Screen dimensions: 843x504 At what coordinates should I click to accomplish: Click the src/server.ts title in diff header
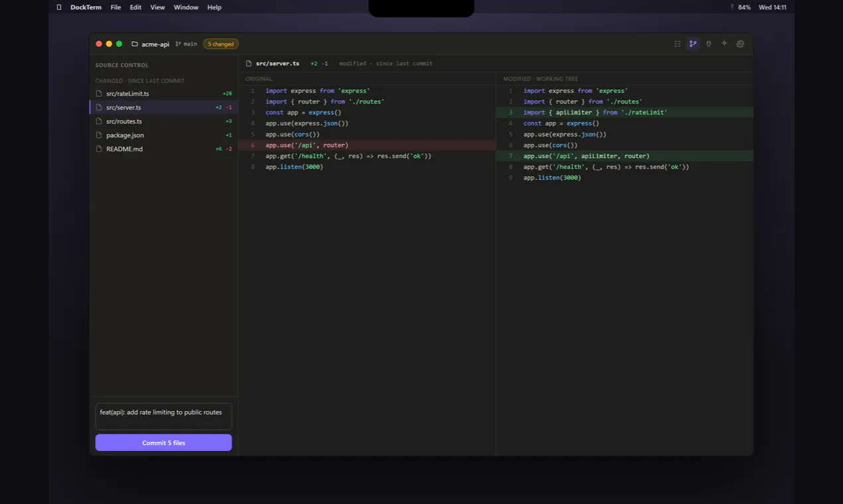(277, 64)
